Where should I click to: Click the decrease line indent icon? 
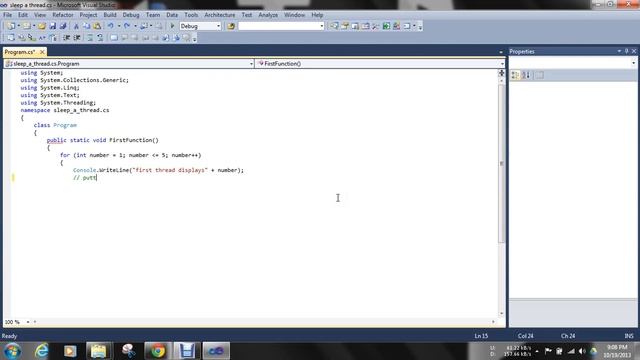click(67, 38)
